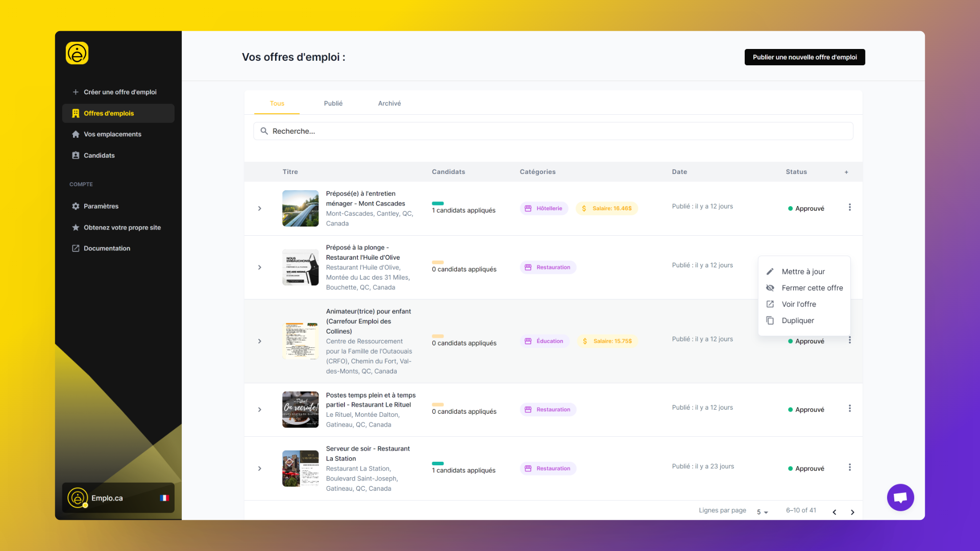Go to previous page arrow

pos(835,512)
